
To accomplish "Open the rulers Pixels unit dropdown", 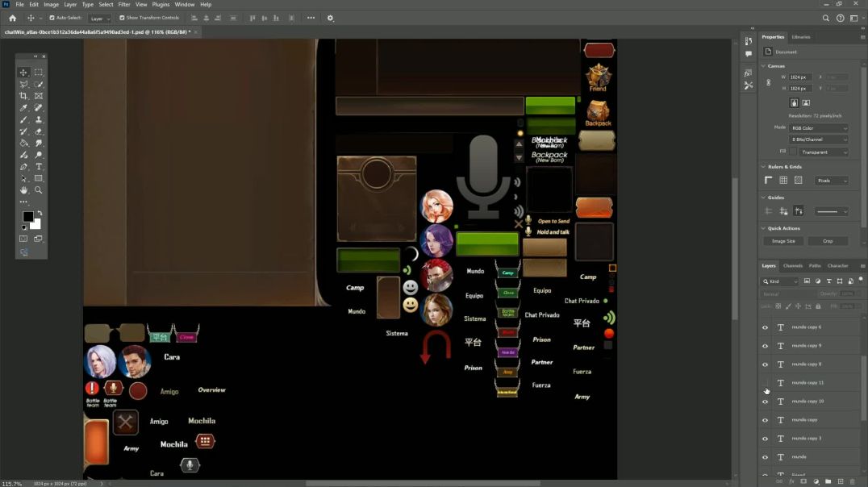I will (x=831, y=181).
